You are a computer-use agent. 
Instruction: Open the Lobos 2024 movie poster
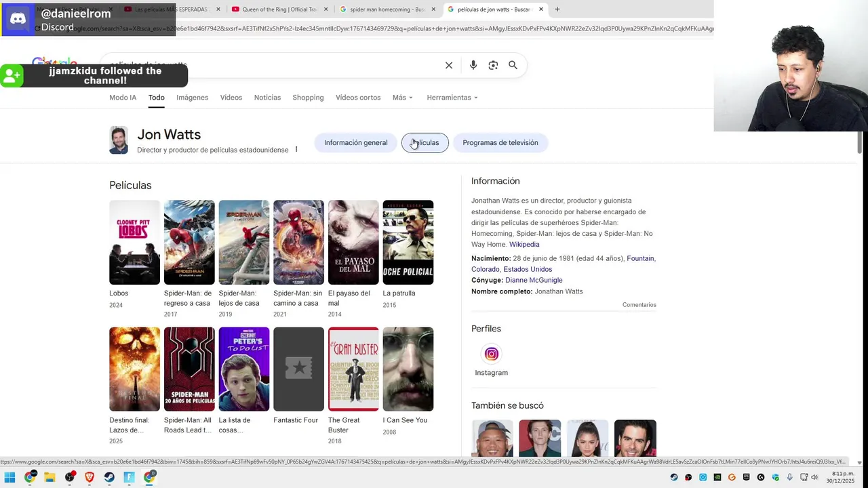(134, 242)
